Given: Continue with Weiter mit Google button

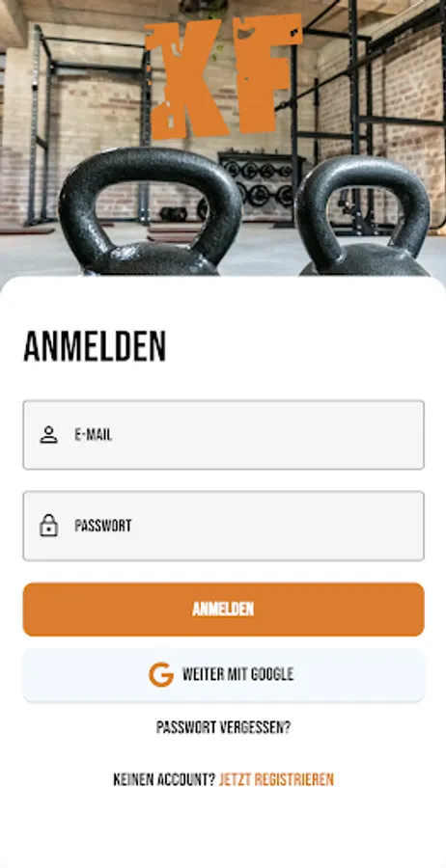Looking at the screenshot, I should 223,675.
